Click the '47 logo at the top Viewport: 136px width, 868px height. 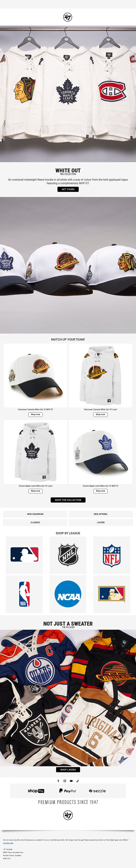tap(68, 17)
